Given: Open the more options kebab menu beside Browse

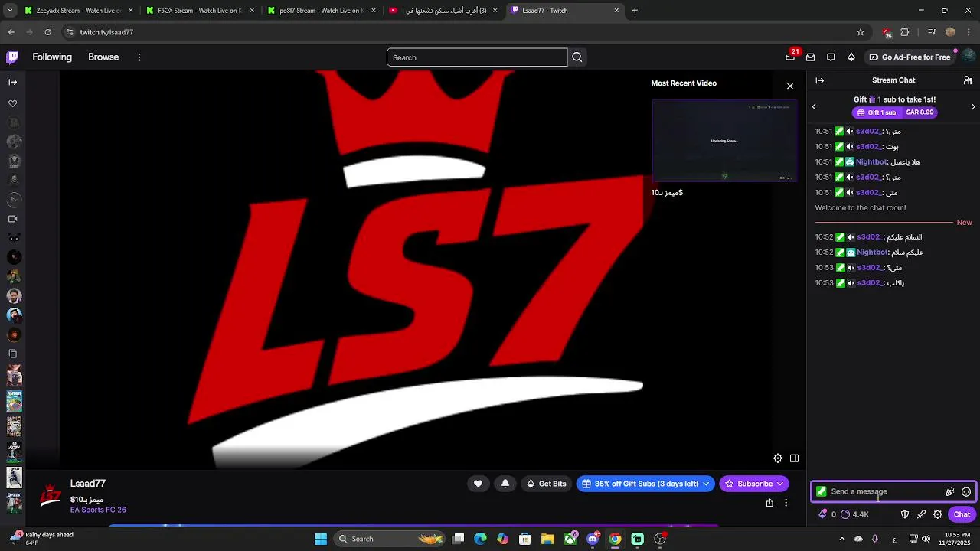Looking at the screenshot, I should coord(139,57).
